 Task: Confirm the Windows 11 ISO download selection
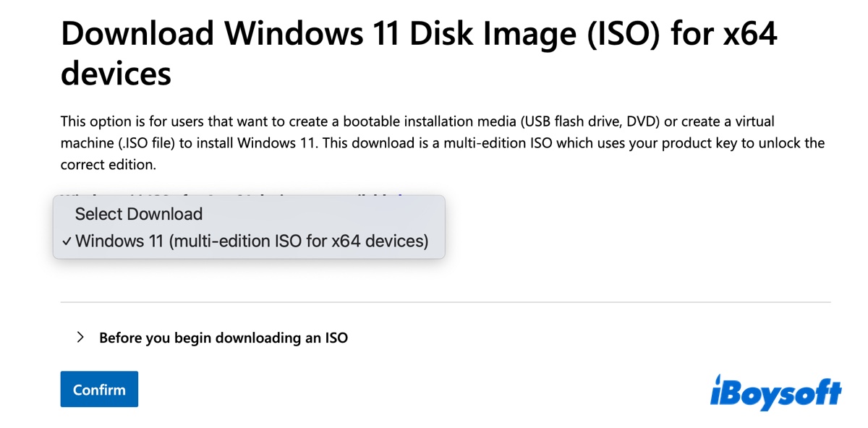point(98,389)
